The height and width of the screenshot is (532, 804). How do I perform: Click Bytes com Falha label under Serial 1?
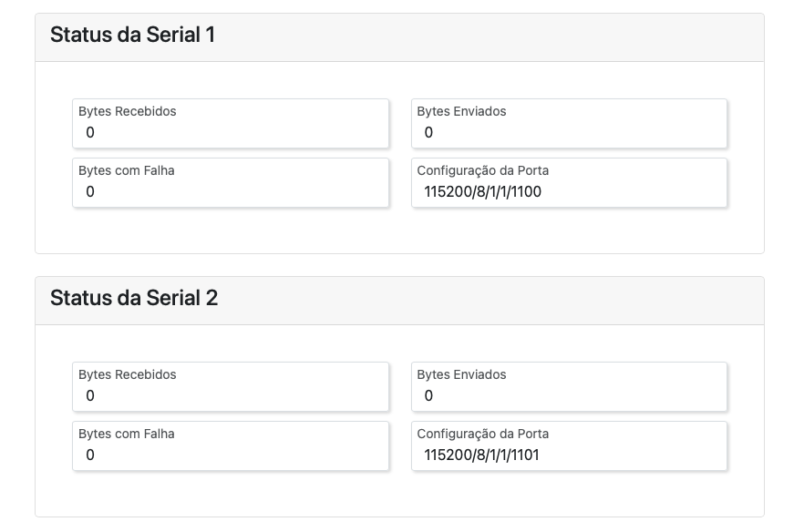tap(127, 170)
